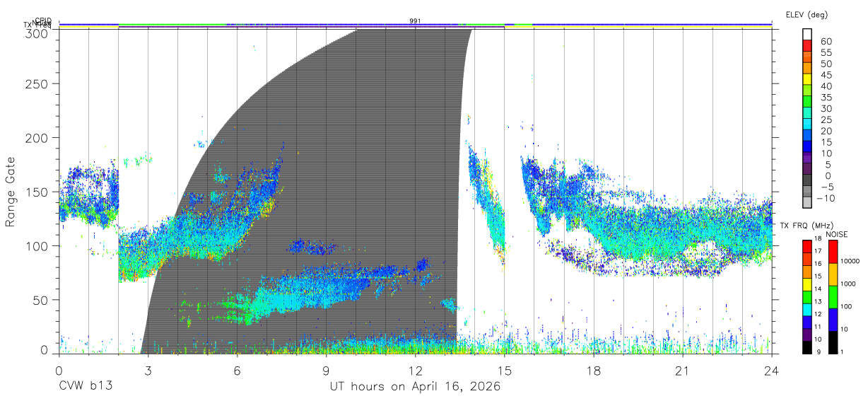Click the blue 15–20 segment of ELEV color bar
The width and height of the screenshot is (868, 401).
point(807,136)
